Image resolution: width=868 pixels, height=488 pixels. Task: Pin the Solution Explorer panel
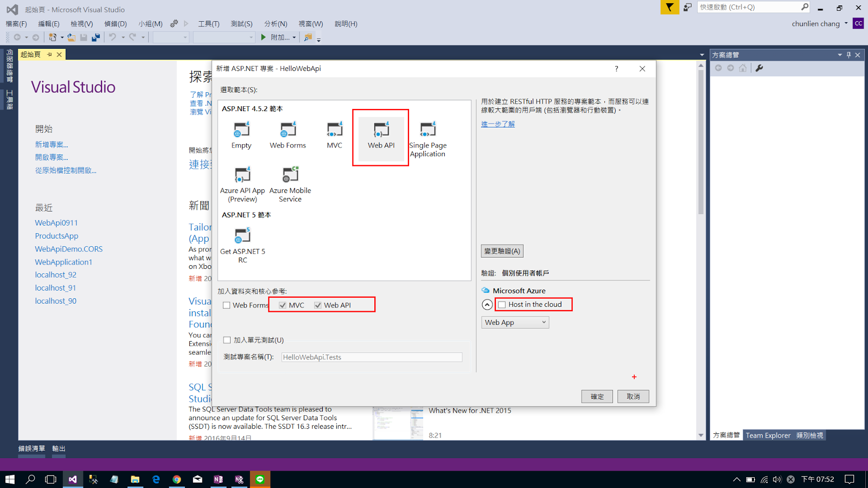coord(849,55)
